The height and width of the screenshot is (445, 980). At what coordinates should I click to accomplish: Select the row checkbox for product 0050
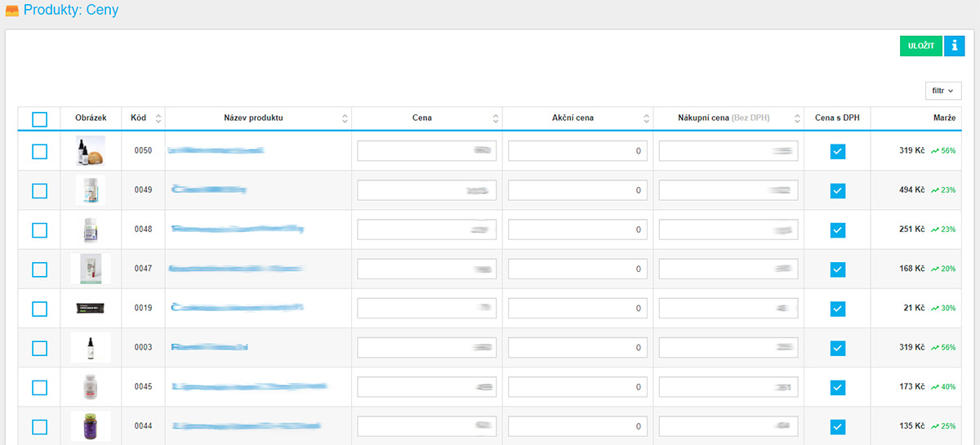[x=39, y=151]
